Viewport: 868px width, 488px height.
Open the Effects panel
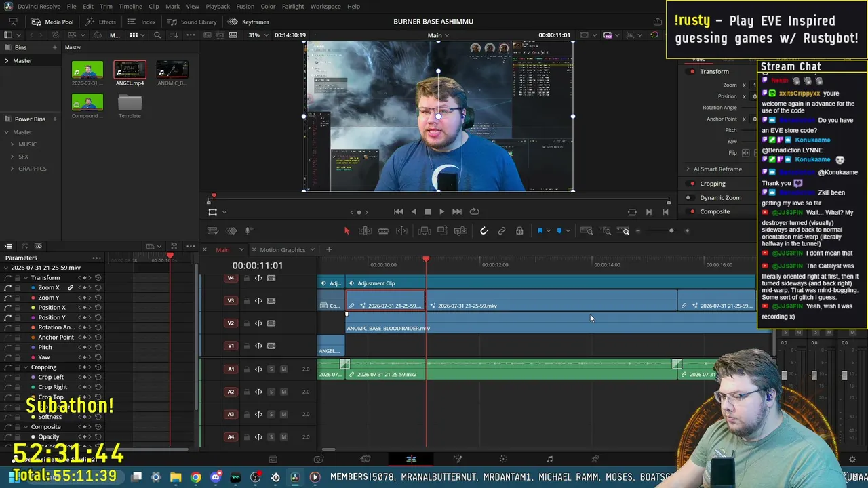click(100, 22)
